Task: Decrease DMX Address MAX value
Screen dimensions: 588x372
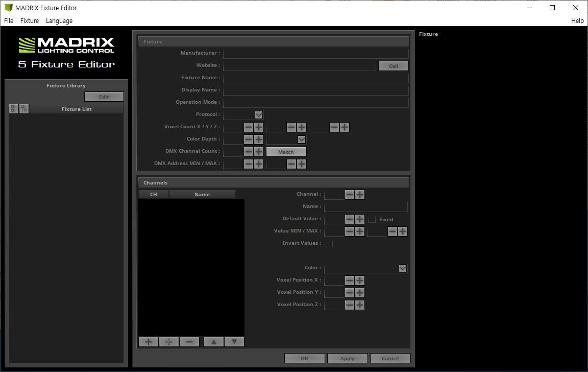Action: pos(291,164)
